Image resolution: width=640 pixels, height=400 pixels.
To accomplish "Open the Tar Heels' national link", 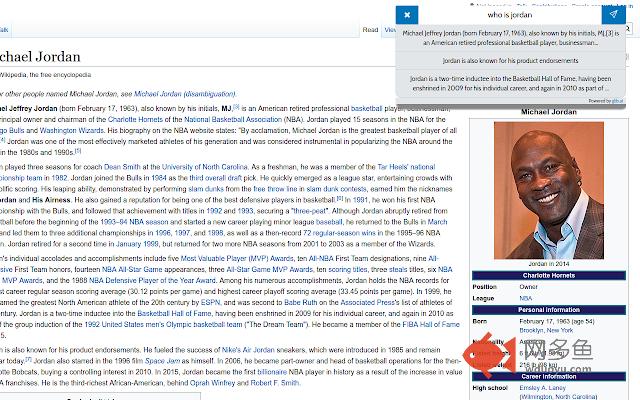I will [406, 167].
